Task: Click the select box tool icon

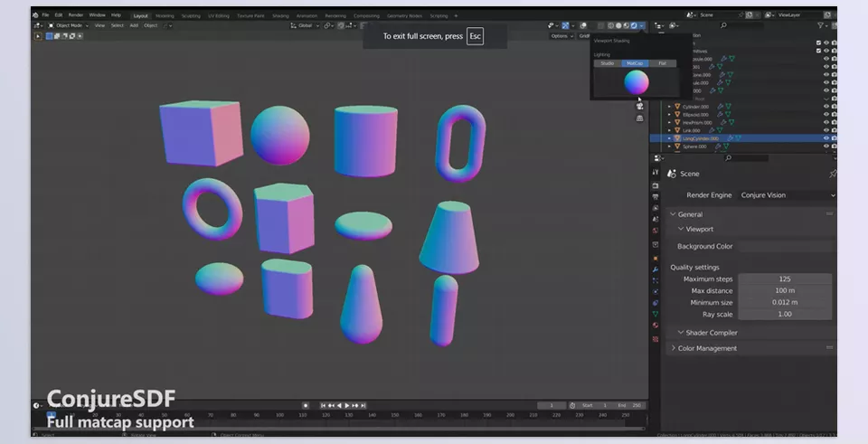Action: coord(38,36)
